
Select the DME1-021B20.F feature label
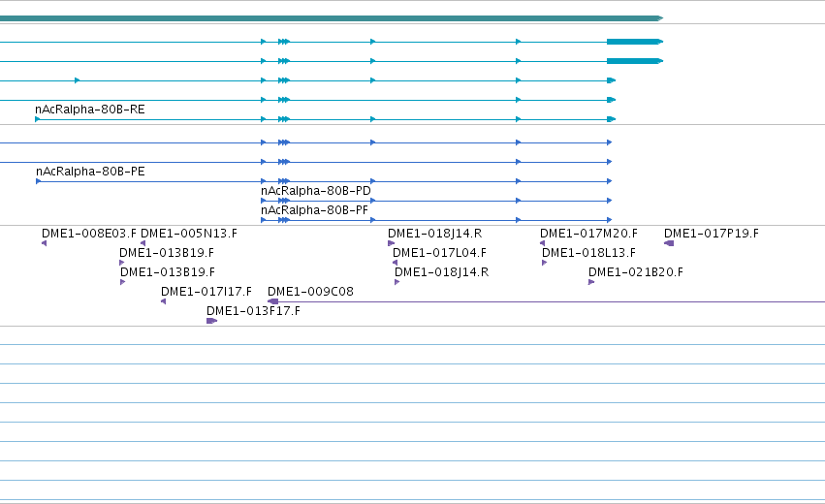coord(636,272)
